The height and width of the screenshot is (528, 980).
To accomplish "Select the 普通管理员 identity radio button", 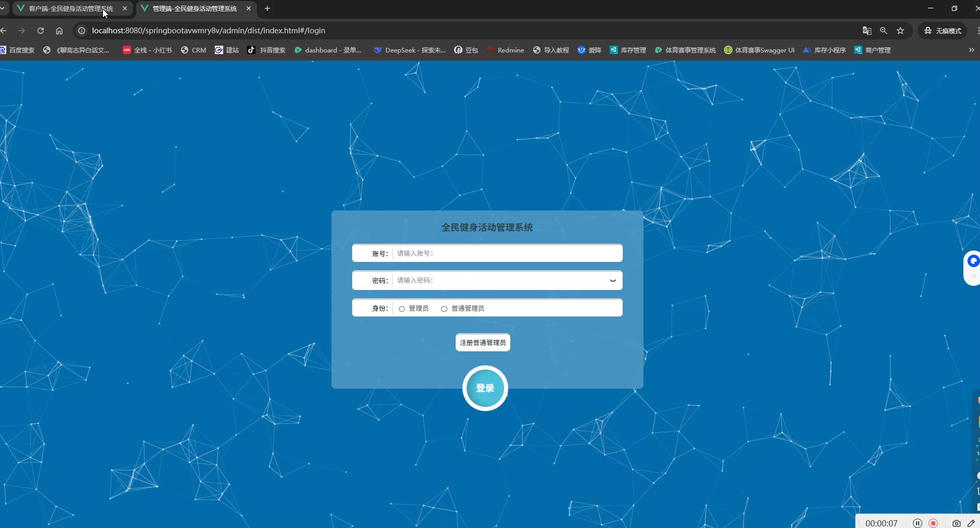I will (444, 309).
